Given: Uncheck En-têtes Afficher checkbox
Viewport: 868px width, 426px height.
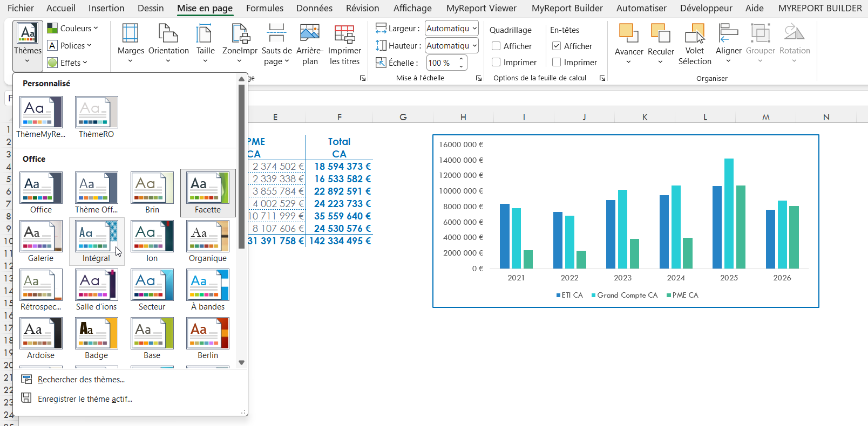Looking at the screenshot, I should point(557,46).
